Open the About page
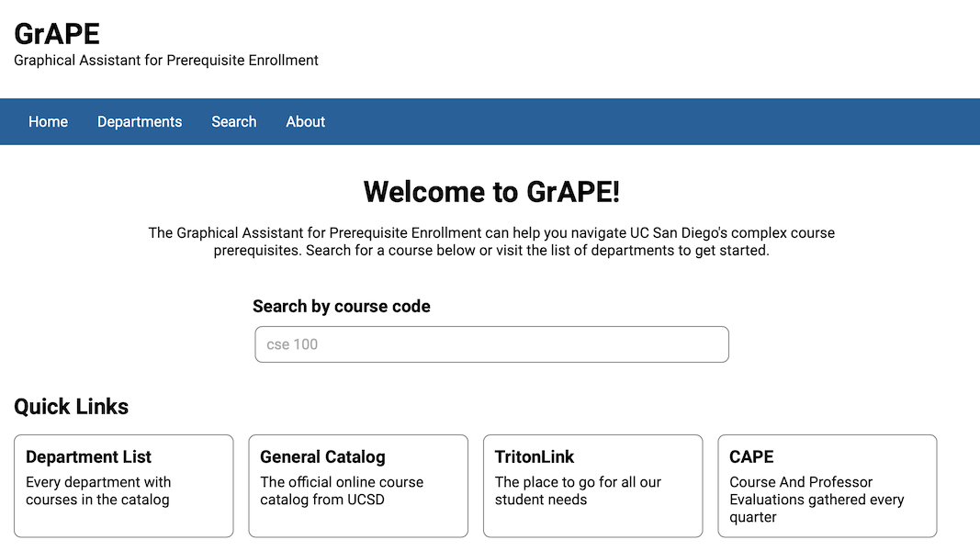Screen dimensions: 980x551 tap(305, 122)
